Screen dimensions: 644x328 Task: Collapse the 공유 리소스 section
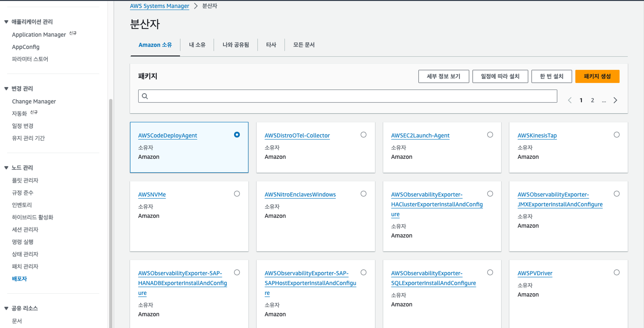6,308
